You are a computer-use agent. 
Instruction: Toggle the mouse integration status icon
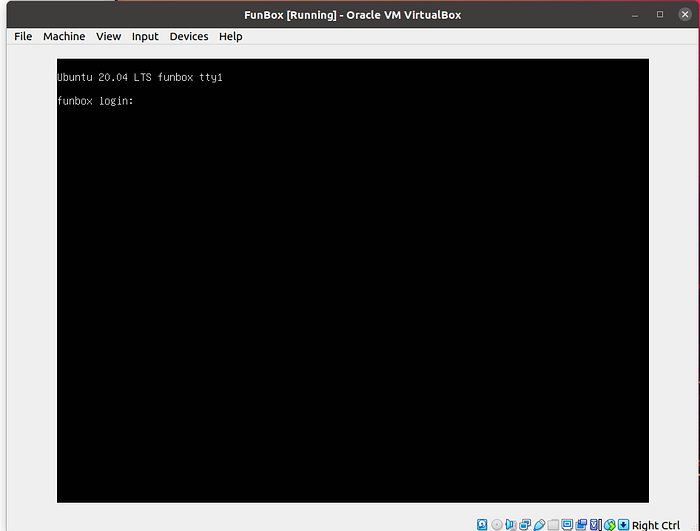[609, 524]
